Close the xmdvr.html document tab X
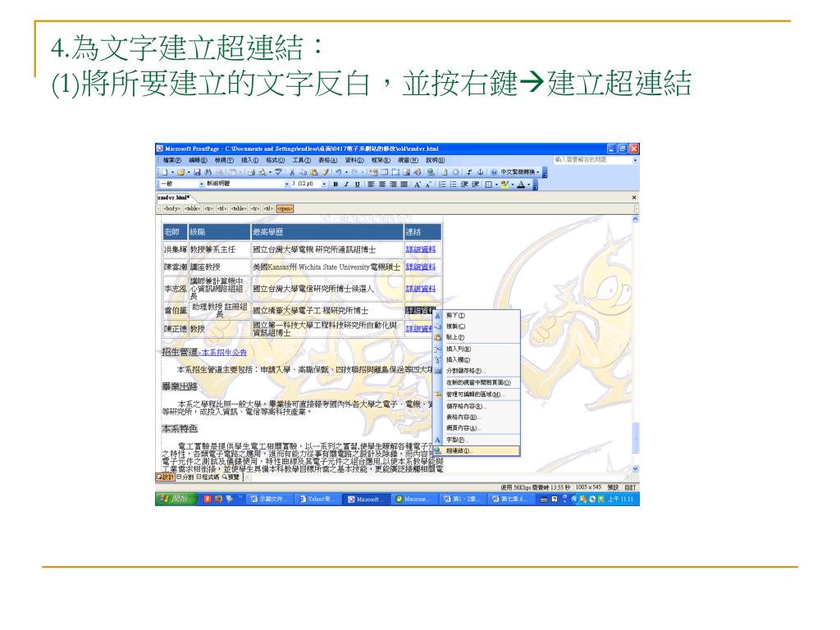The width and height of the screenshot is (840, 630). tap(634, 198)
